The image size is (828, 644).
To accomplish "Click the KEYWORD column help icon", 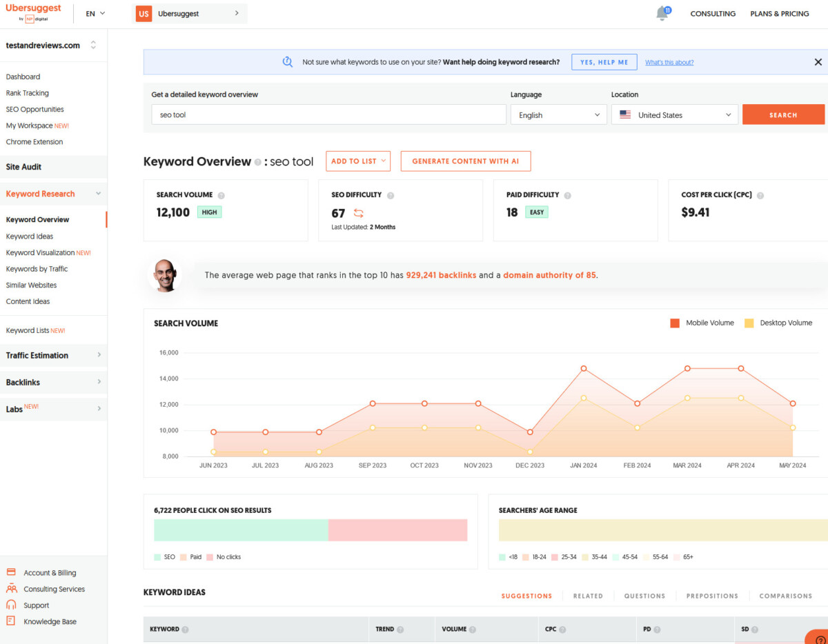I will click(185, 630).
